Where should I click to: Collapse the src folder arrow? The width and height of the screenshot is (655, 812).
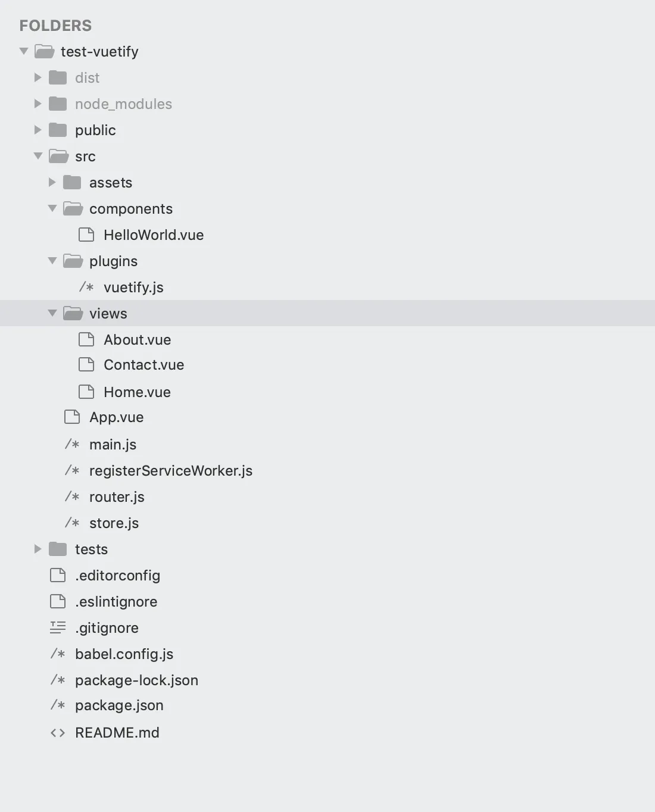click(38, 156)
